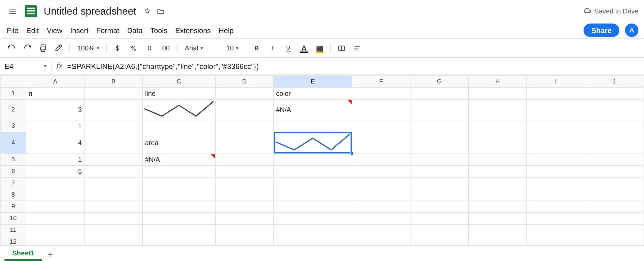Viewport: 644px width, 261px height.
Task: Activate the paint format tool
Action: coord(59,48)
